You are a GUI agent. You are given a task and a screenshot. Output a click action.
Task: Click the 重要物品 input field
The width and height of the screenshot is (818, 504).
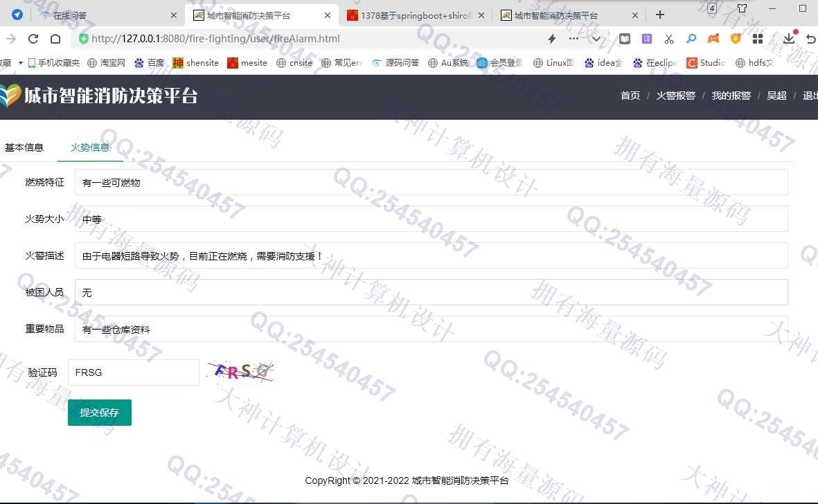click(431, 328)
